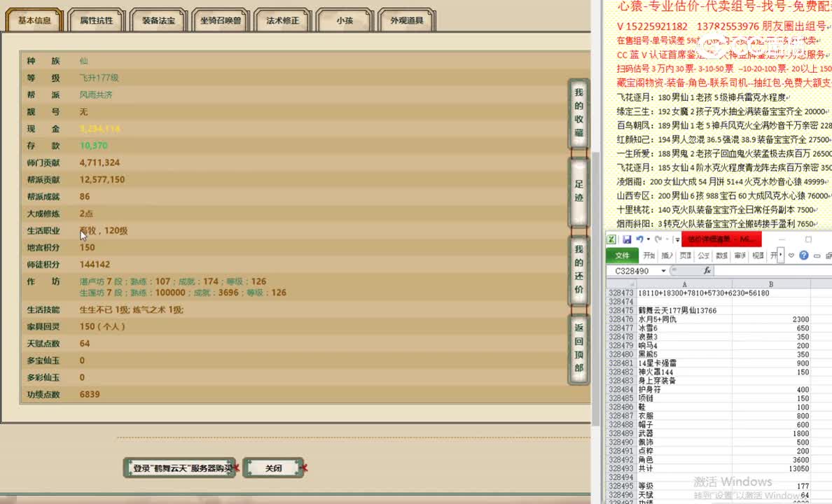832x504 pixels.
Task: Click the Excel application logo icon
Action: tap(611, 239)
